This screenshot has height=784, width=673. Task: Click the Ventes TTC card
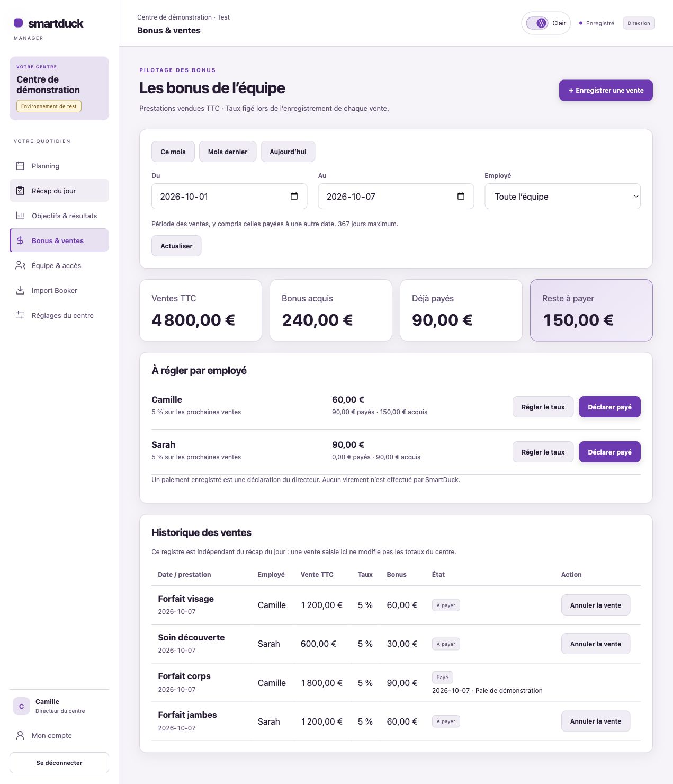pyautogui.click(x=201, y=310)
